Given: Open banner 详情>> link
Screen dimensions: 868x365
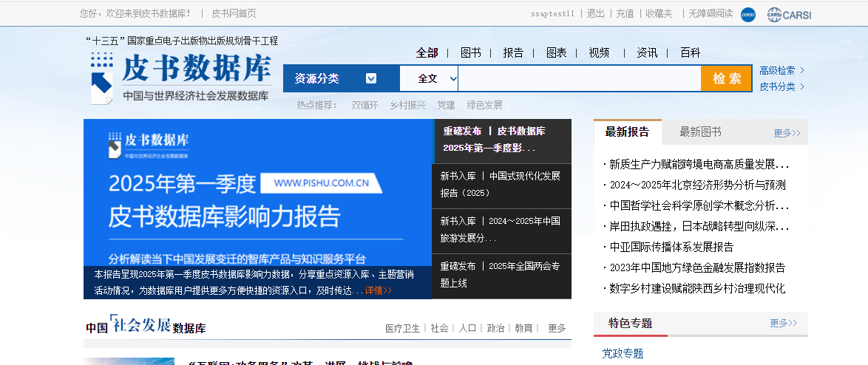Looking at the screenshot, I should coord(378,290).
